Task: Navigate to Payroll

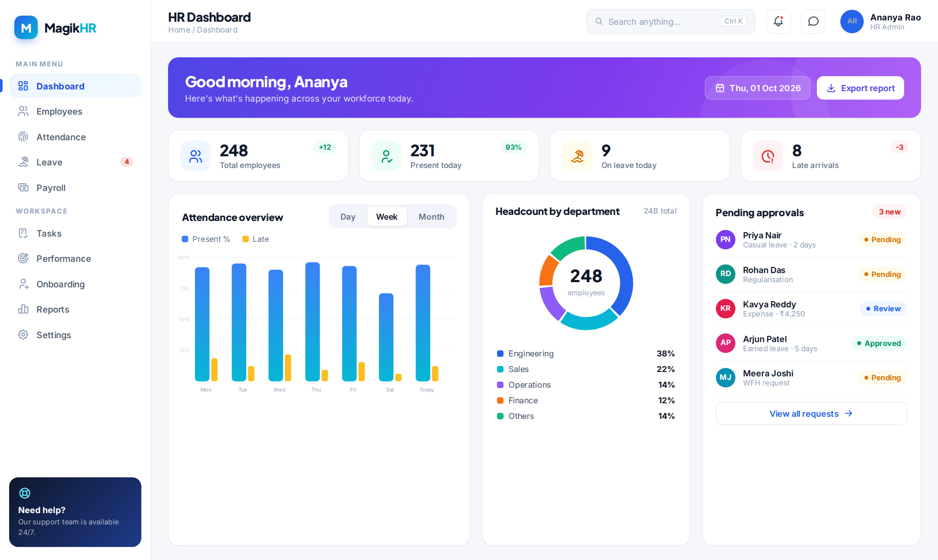Action: [x=75, y=188]
